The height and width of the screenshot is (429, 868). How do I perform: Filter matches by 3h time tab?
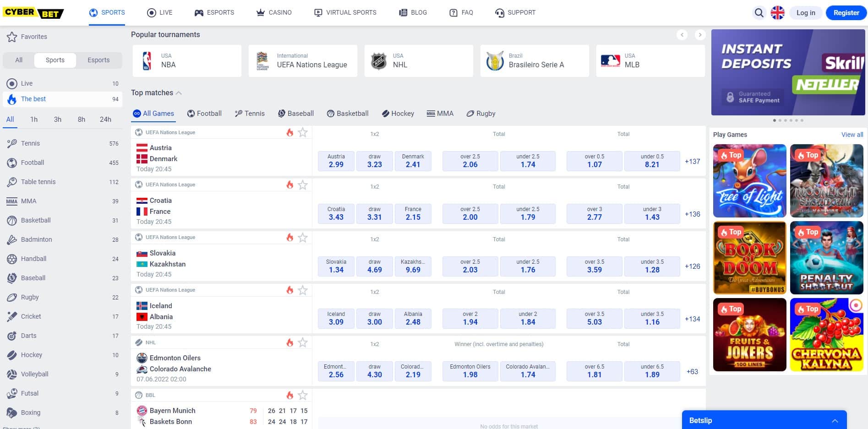click(x=57, y=119)
